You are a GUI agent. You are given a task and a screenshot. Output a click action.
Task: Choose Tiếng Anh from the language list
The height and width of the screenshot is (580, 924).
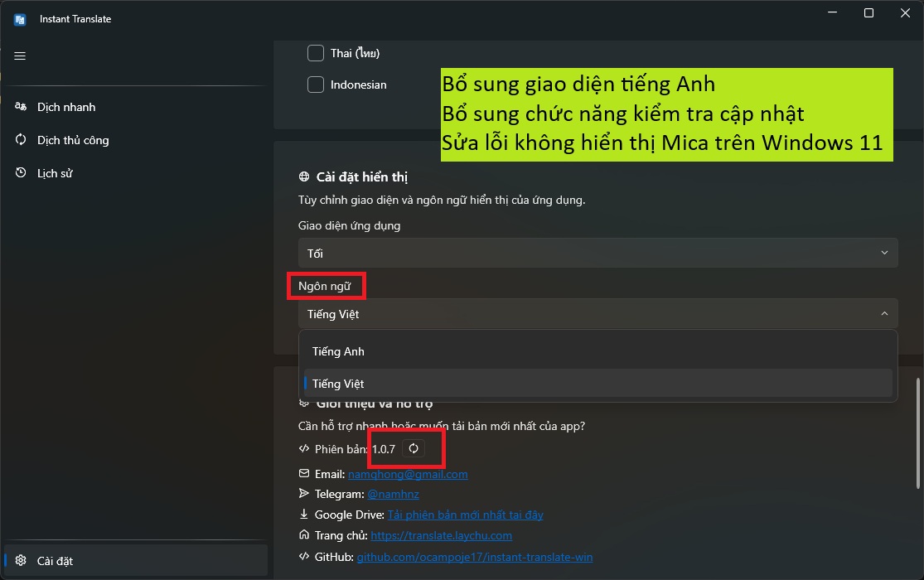tap(598, 351)
